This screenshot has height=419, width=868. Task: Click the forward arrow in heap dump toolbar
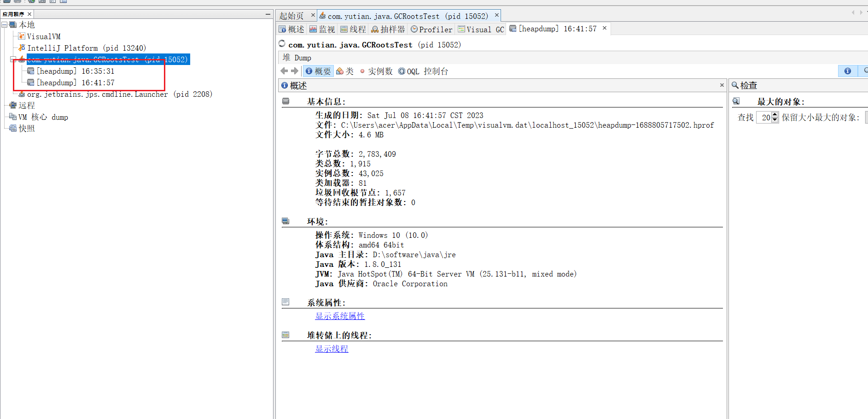coord(295,71)
